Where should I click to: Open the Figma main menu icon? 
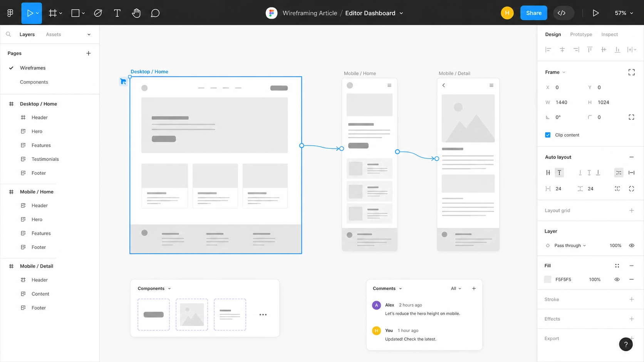[10, 13]
